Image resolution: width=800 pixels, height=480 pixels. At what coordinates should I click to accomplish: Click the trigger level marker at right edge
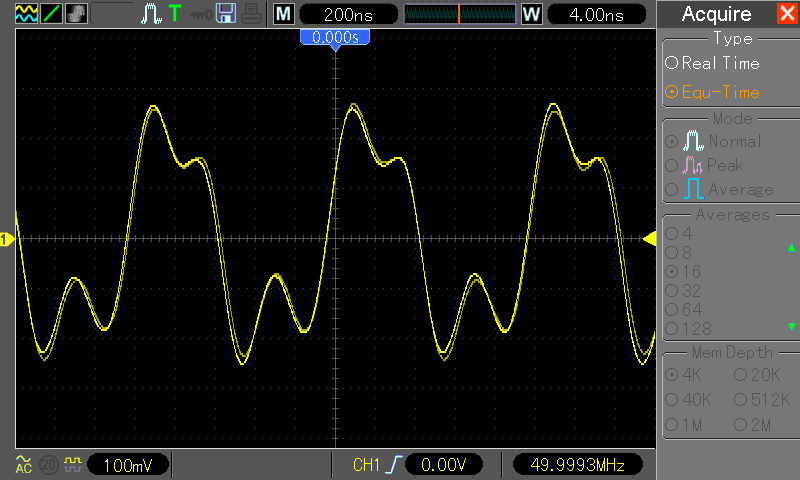tap(649, 239)
